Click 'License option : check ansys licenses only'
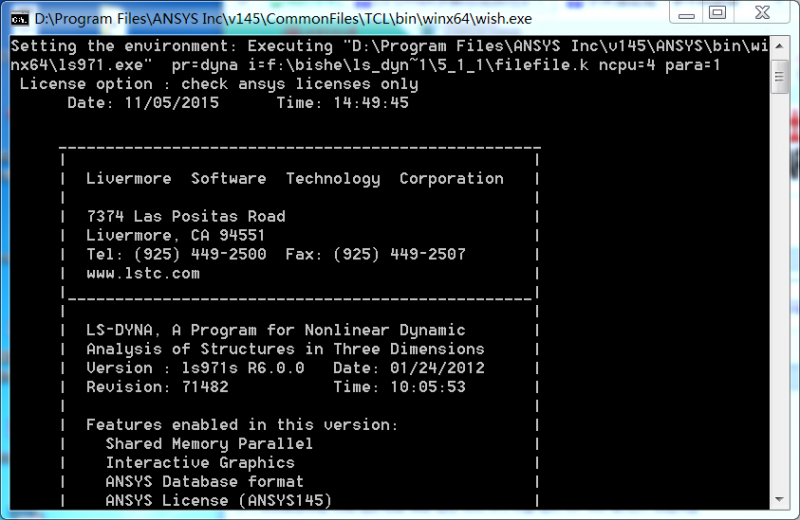 point(219,84)
